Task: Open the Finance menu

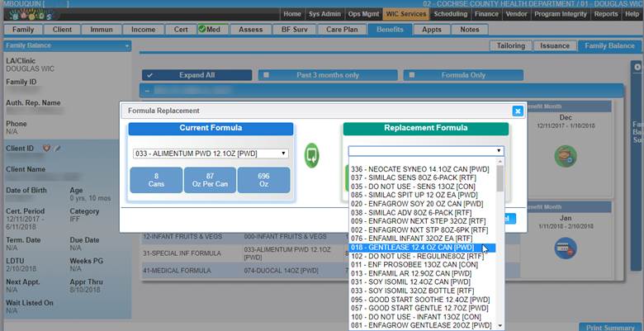Action: (486, 14)
